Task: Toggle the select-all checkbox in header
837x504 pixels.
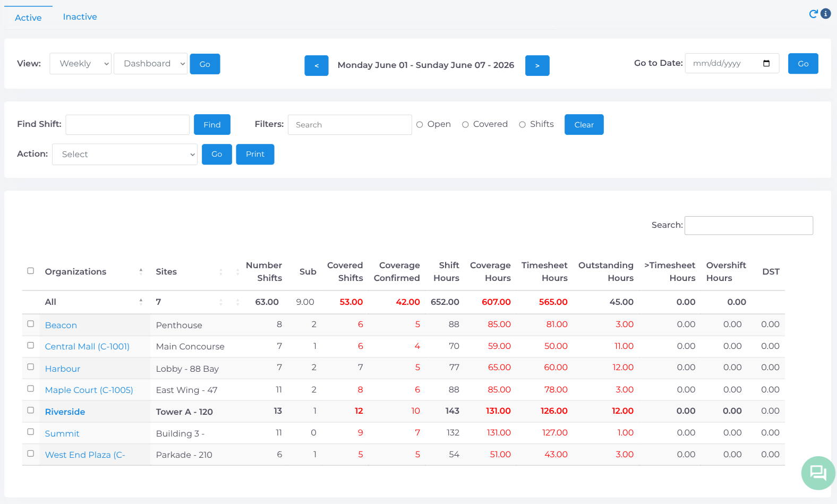Action: [x=31, y=271]
